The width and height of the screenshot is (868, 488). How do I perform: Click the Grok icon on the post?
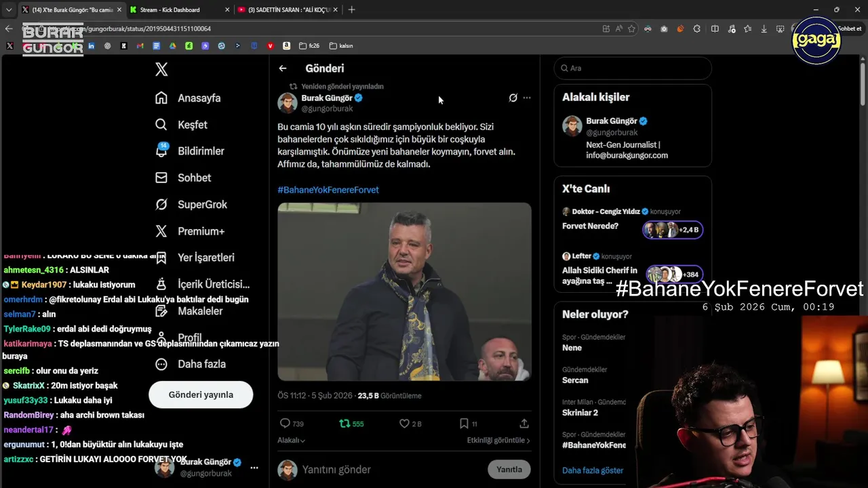click(x=513, y=98)
